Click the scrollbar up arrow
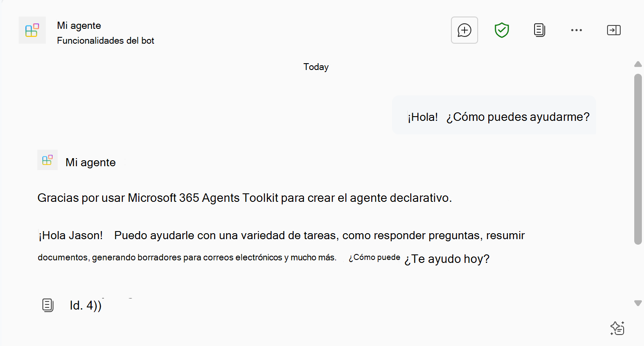 638,64
